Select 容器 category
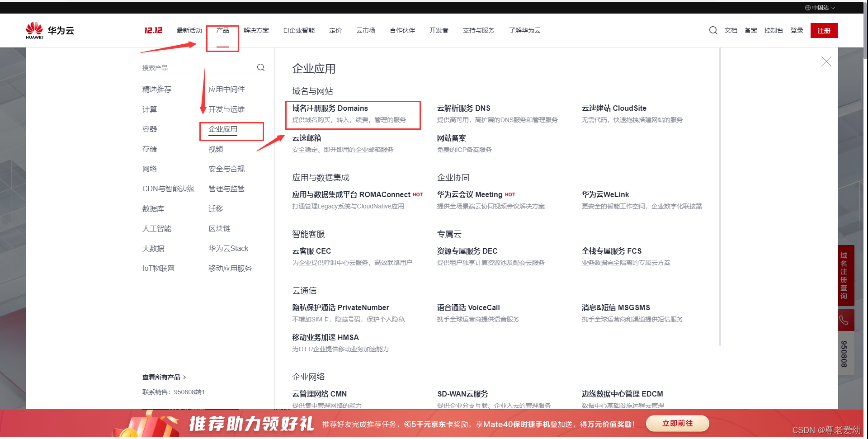The width and height of the screenshot is (868, 439). 150,129
